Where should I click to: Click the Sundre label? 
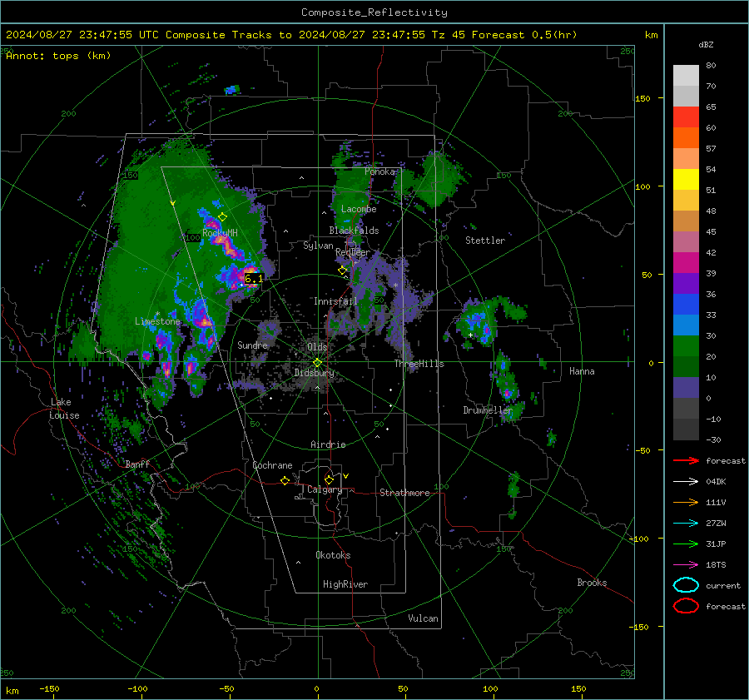[252, 345]
